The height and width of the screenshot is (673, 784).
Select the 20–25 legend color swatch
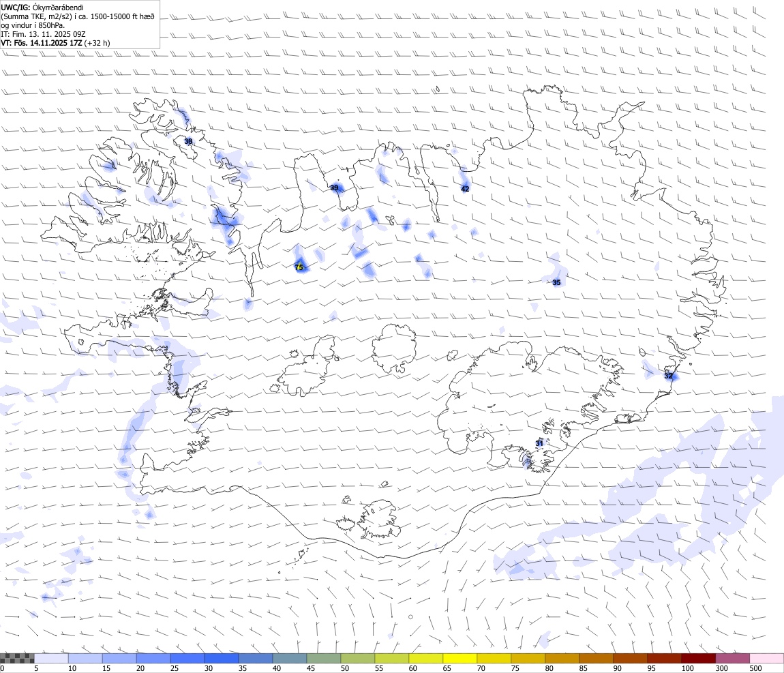tap(153, 658)
